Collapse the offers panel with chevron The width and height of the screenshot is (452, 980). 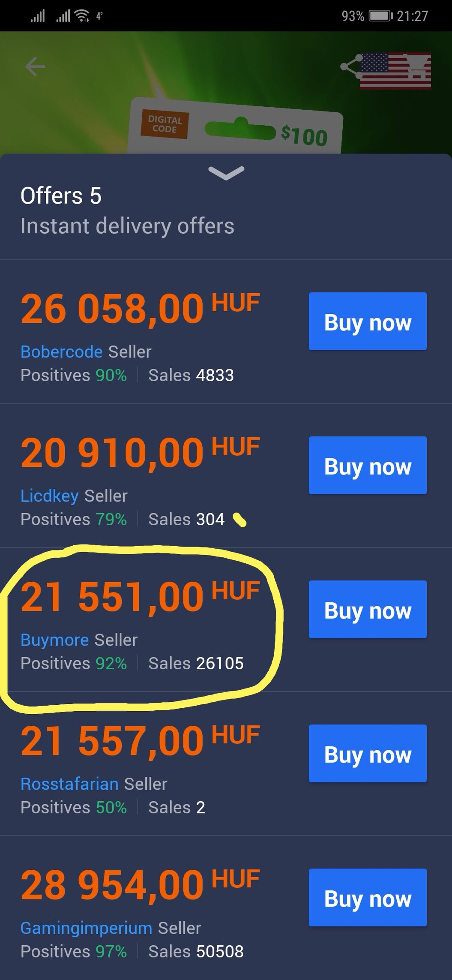pyautogui.click(x=226, y=173)
